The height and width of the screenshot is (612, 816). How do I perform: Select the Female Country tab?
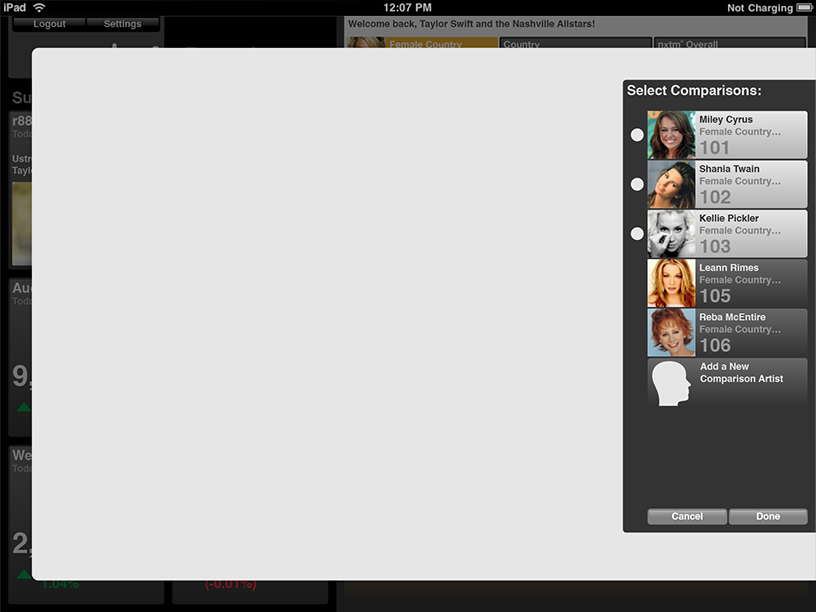click(x=422, y=43)
